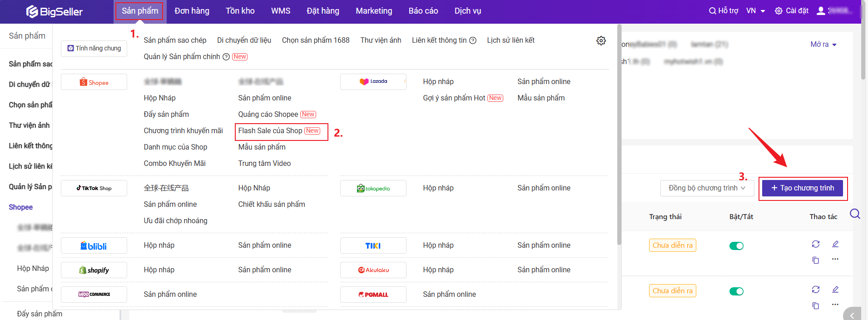Turn off the first campaign toggle
The image size is (868, 320).
point(736,246)
